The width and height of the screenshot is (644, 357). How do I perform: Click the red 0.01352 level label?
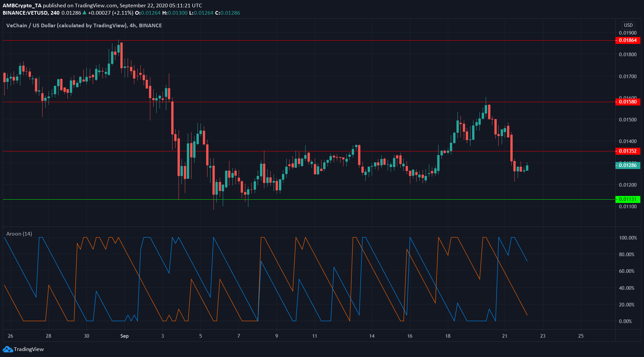click(628, 151)
